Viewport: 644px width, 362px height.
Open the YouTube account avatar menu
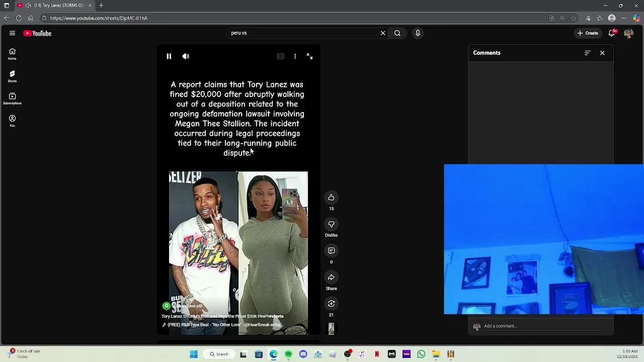pyautogui.click(x=628, y=33)
